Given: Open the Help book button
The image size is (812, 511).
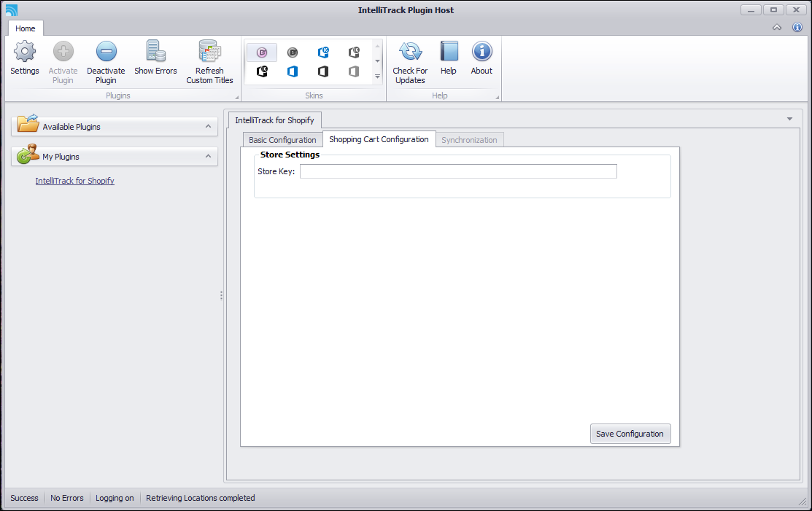Looking at the screenshot, I should tap(449, 58).
